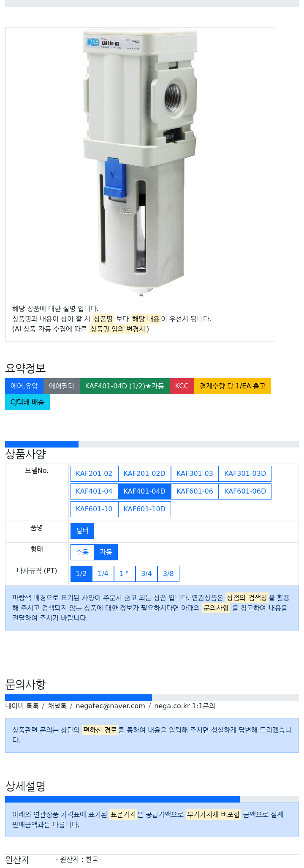
Task: Choose thread size 3/8
Action: pos(168,574)
